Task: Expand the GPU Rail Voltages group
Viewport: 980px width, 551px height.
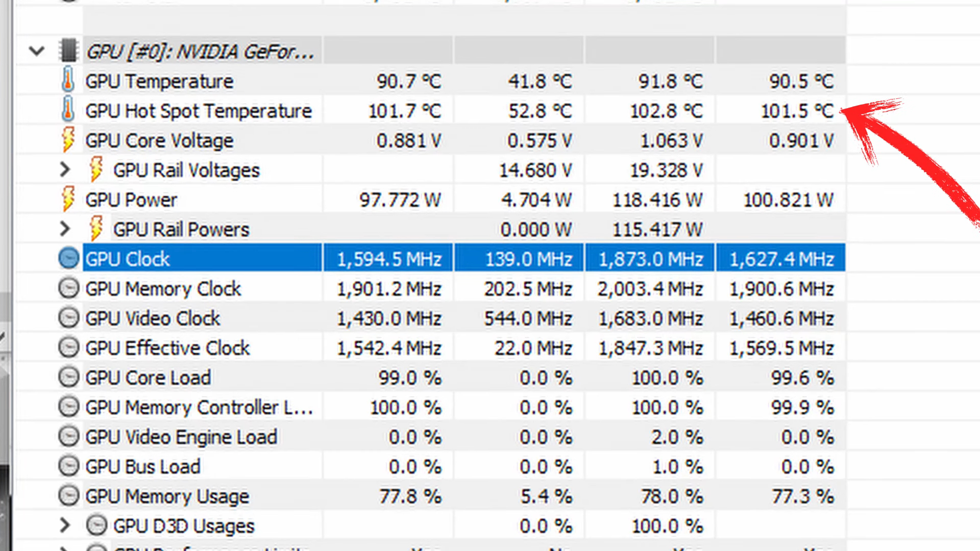Action: pos(64,169)
